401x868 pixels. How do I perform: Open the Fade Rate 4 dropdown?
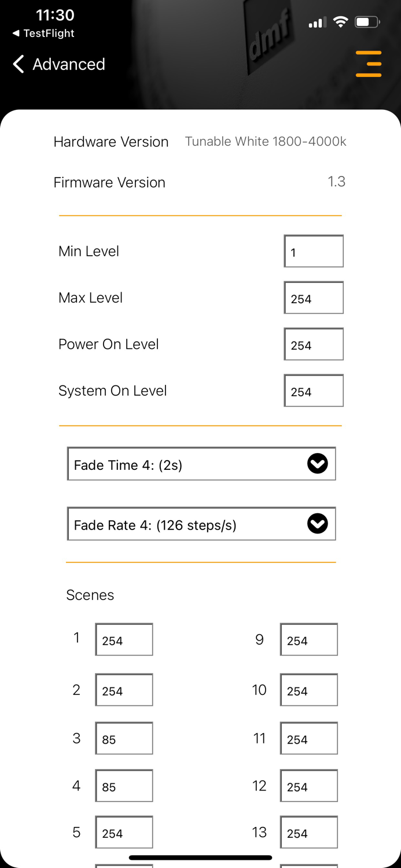click(x=201, y=524)
